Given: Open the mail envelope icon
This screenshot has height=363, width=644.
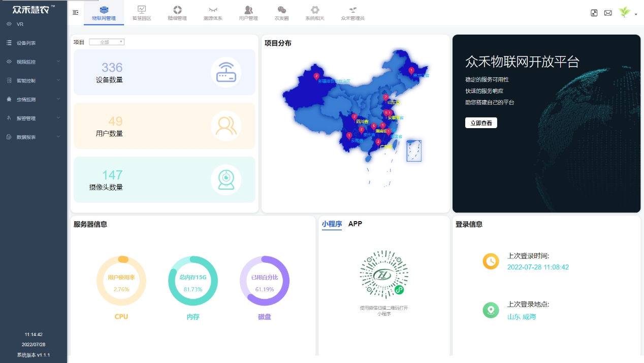Looking at the screenshot, I should point(608,13).
